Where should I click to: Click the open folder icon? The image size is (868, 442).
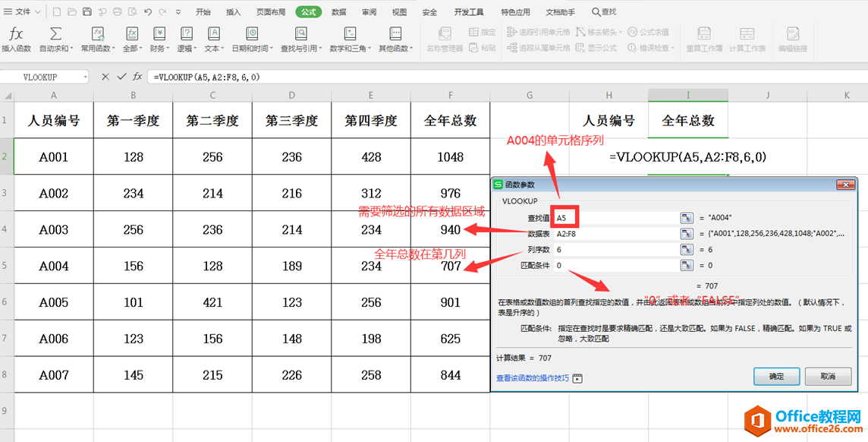click(x=72, y=11)
